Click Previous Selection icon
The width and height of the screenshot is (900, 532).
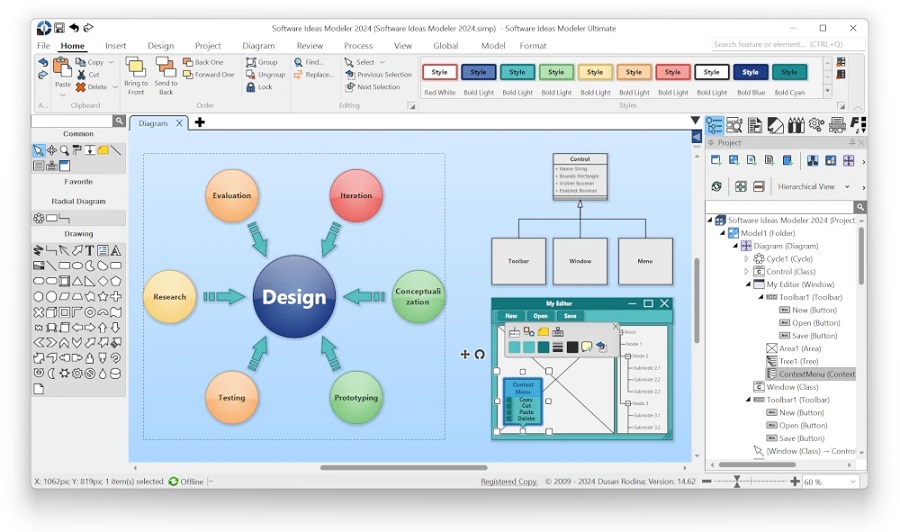(x=350, y=75)
